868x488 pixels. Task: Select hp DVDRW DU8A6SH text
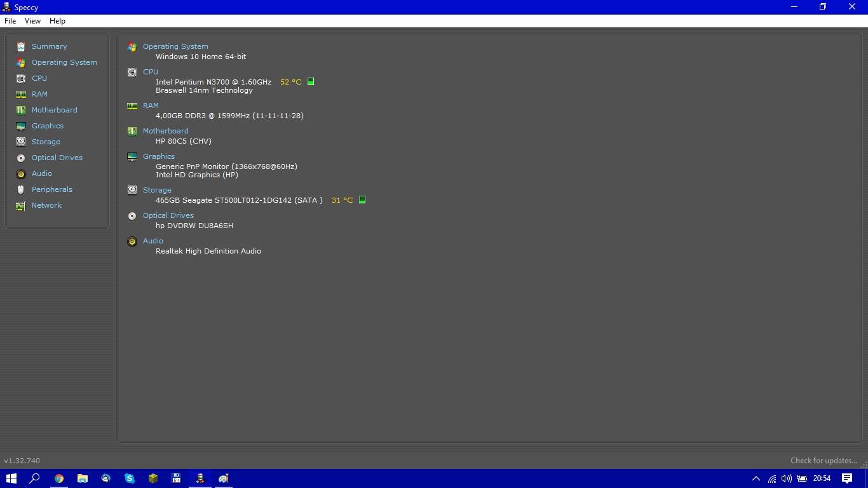point(194,226)
